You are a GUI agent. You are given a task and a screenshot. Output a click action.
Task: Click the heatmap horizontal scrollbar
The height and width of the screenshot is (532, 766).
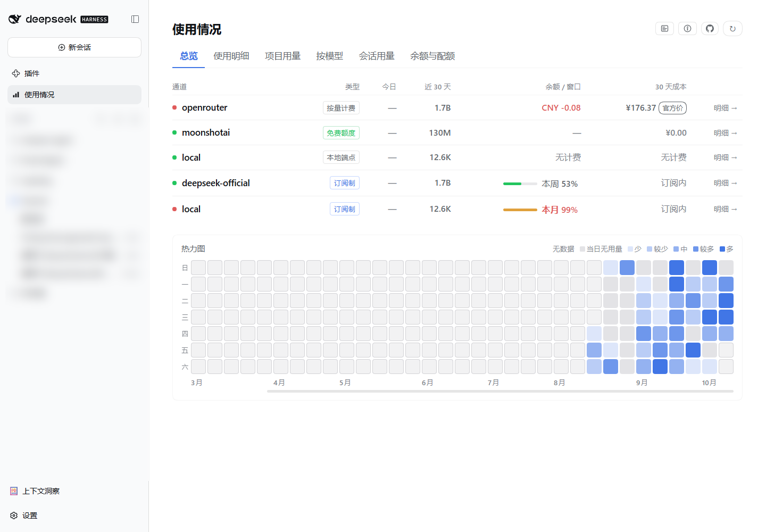pyautogui.click(x=500, y=391)
